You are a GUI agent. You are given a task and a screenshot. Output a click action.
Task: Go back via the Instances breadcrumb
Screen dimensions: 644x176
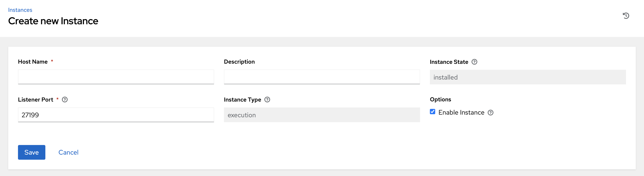[x=20, y=10]
